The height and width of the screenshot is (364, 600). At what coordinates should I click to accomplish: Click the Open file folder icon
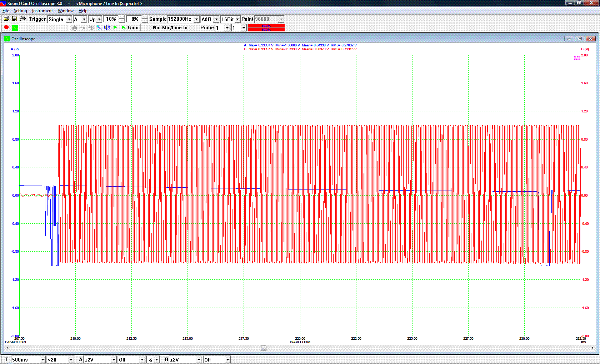tap(6, 19)
